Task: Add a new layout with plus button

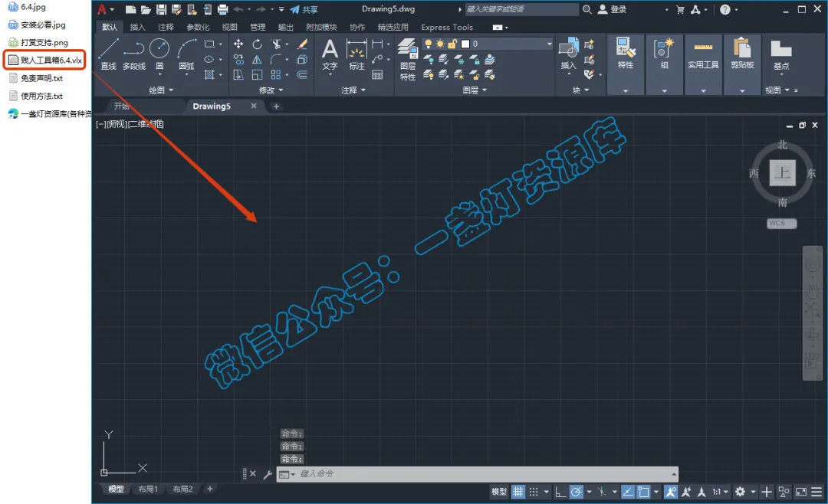Action: [x=209, y=489]
